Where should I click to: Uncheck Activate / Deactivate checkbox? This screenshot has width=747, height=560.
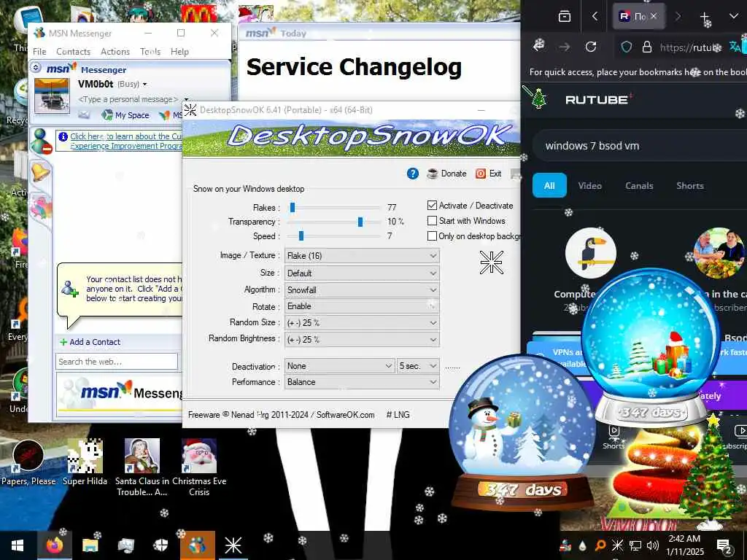pos(432,205)
